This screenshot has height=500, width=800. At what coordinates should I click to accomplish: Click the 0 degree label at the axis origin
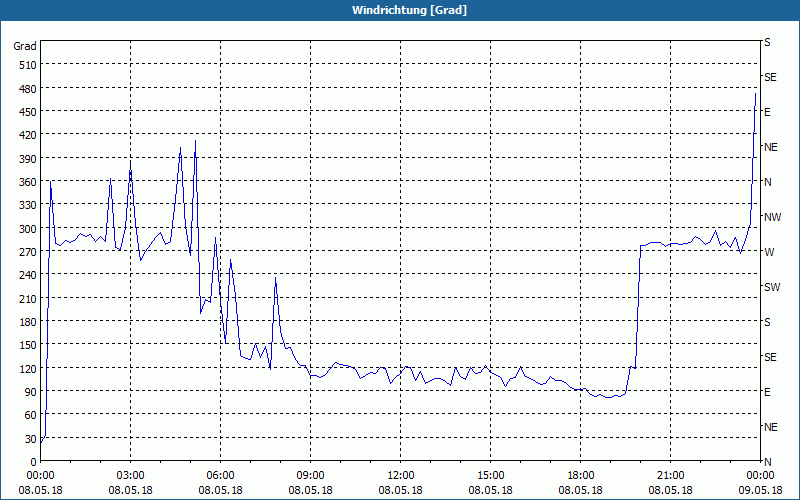[x=34, y=462]
